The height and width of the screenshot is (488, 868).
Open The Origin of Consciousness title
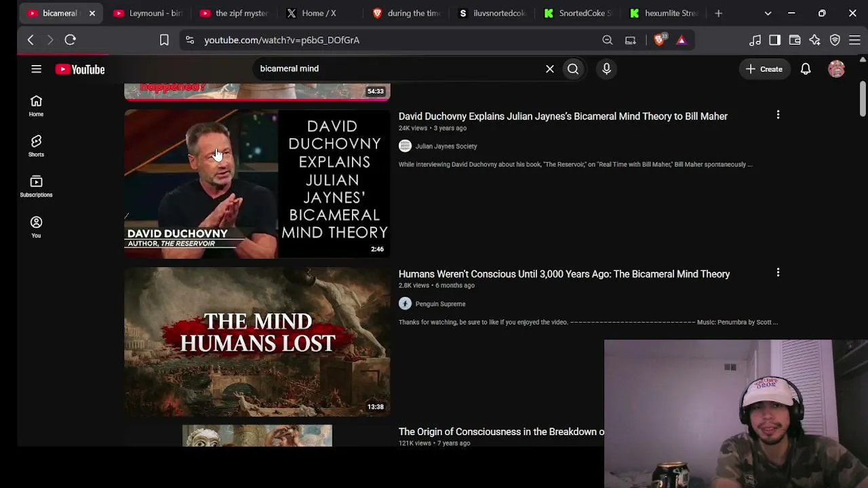pyautogui.click(x=501, y=432)
